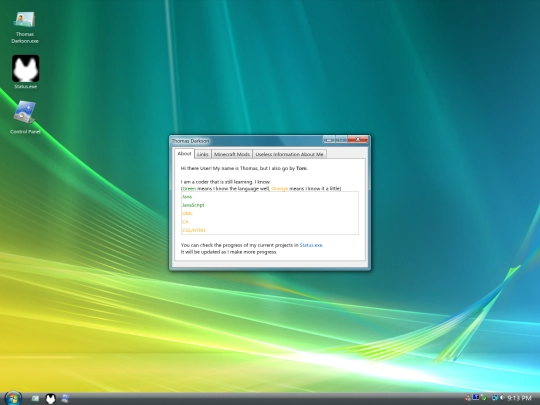540x405 pixels.
Task: Open the Minecraft Mods tab
Action: pyautogui.click(x=232, y=154)
